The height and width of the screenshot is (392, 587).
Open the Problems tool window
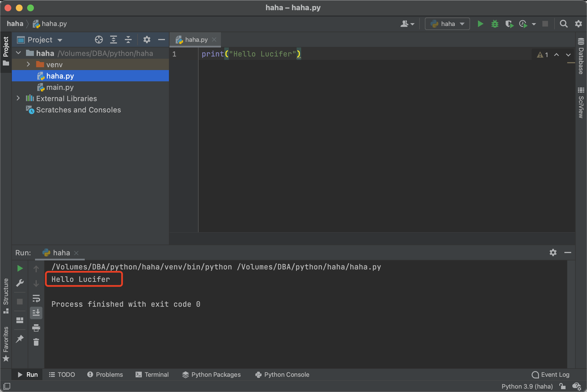coord(105,374)
